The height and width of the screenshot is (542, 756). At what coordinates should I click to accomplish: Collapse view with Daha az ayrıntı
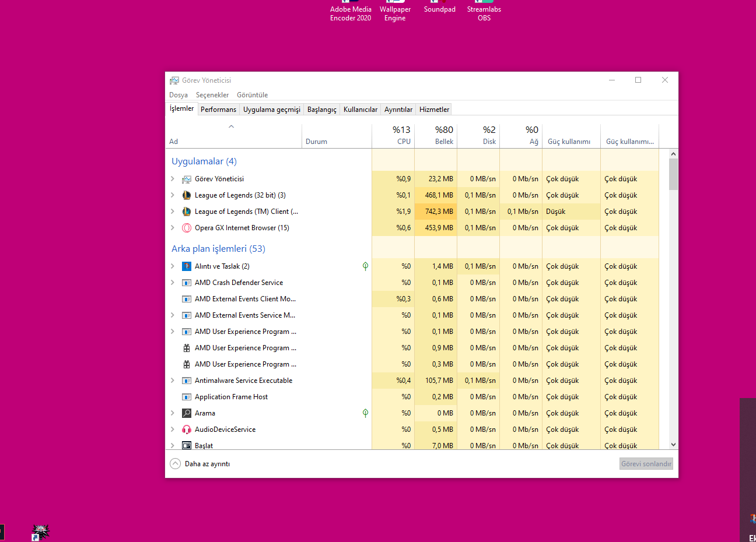click(200, 464)
